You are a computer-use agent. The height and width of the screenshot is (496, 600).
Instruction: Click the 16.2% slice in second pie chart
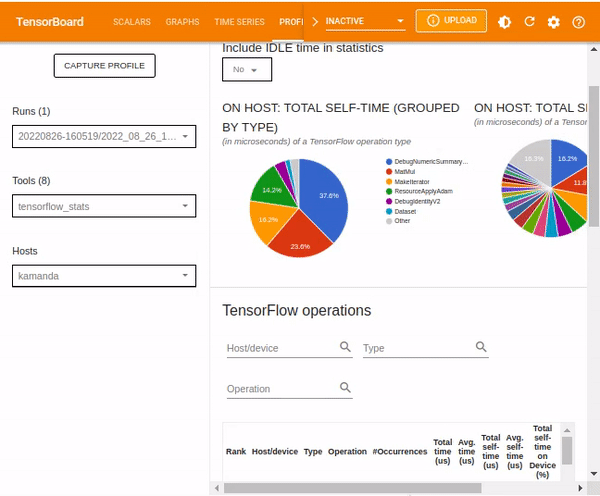pyautogui.click(x=568, y=163)
